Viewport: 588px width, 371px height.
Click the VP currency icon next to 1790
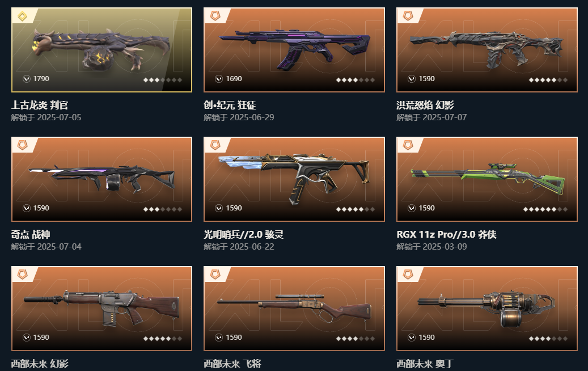(26, 79)
